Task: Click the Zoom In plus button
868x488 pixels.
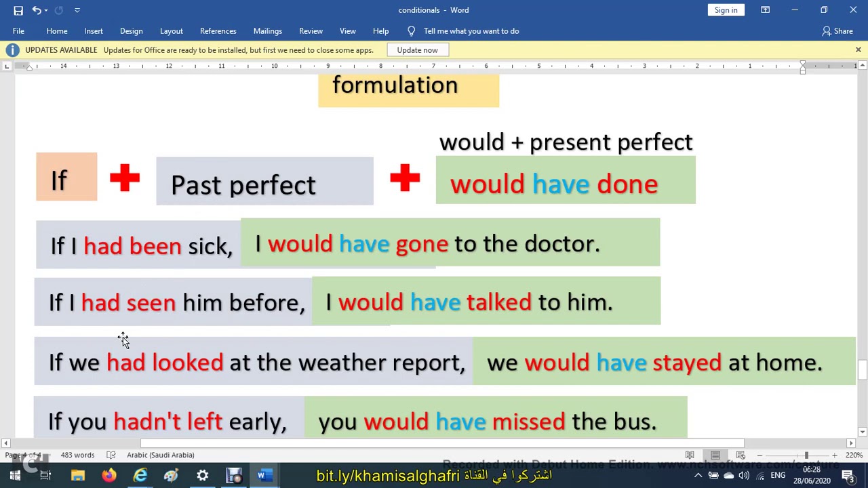Action: (x=835, y=455)
